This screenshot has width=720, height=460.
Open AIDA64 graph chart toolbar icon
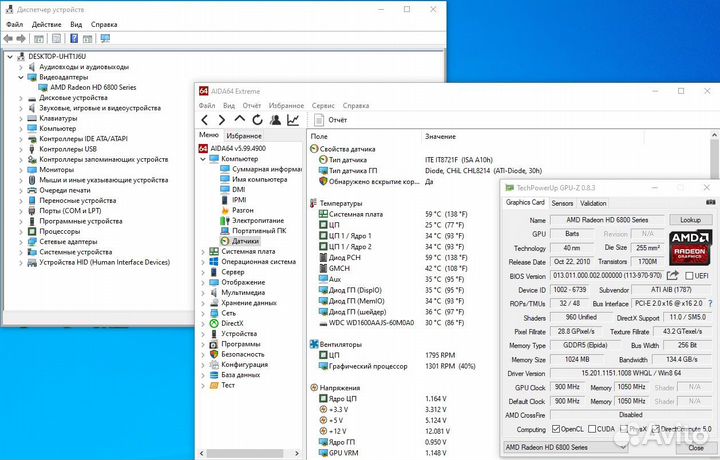pyautogui.click(x=293, y=120)
